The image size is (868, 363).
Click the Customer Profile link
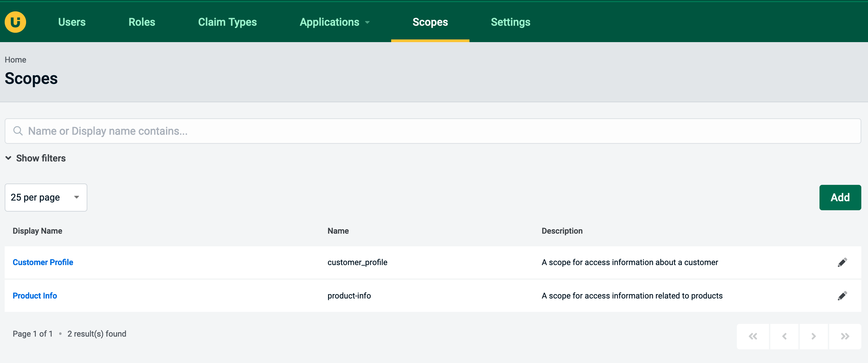(x=43, y=262)
